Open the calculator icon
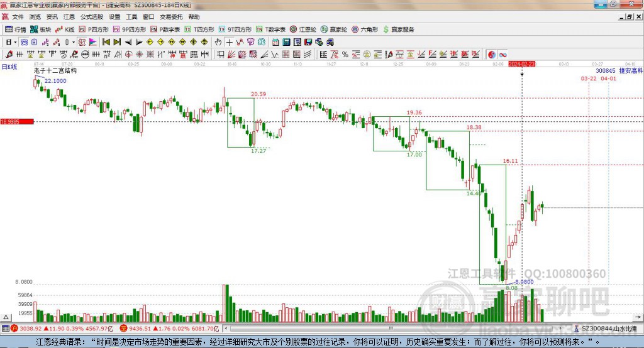644x348 pixels. (x=286, y=42)
